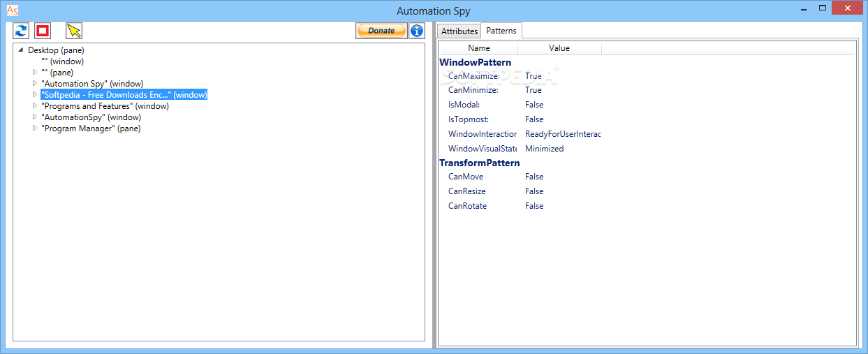Select "Softpedia - Free Downloads Enc..." (window)
This screenshot has width=868, height=354.
tap(124, 95)
